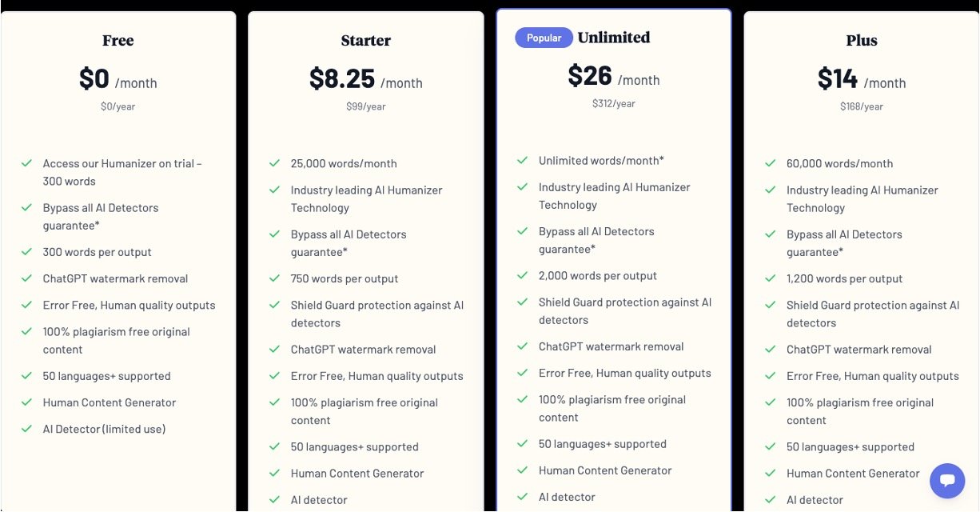Click the $8.25 /month price
Viewport: 980px width, 512px height.
365,79
